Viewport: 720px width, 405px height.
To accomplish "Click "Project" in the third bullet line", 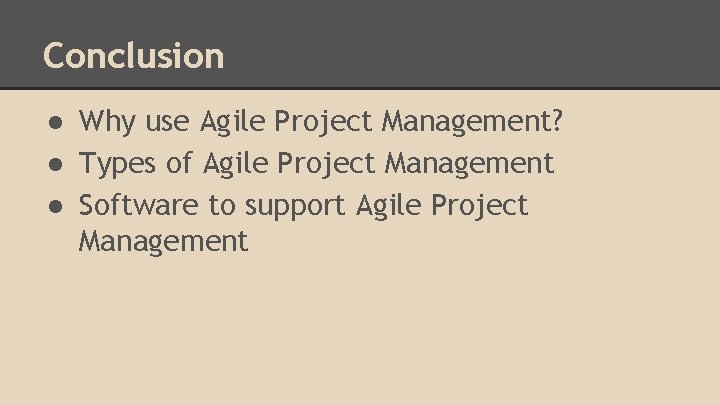I will click(x=478, y=206).
